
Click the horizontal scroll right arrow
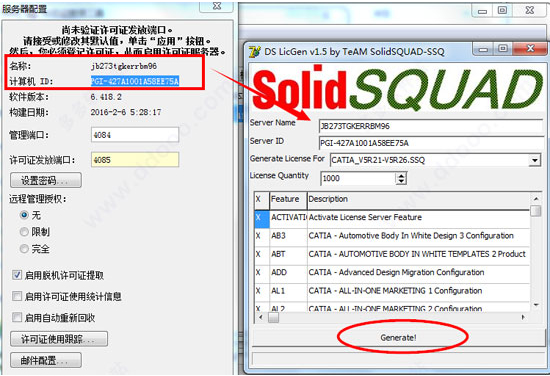(x=523, y=317)
